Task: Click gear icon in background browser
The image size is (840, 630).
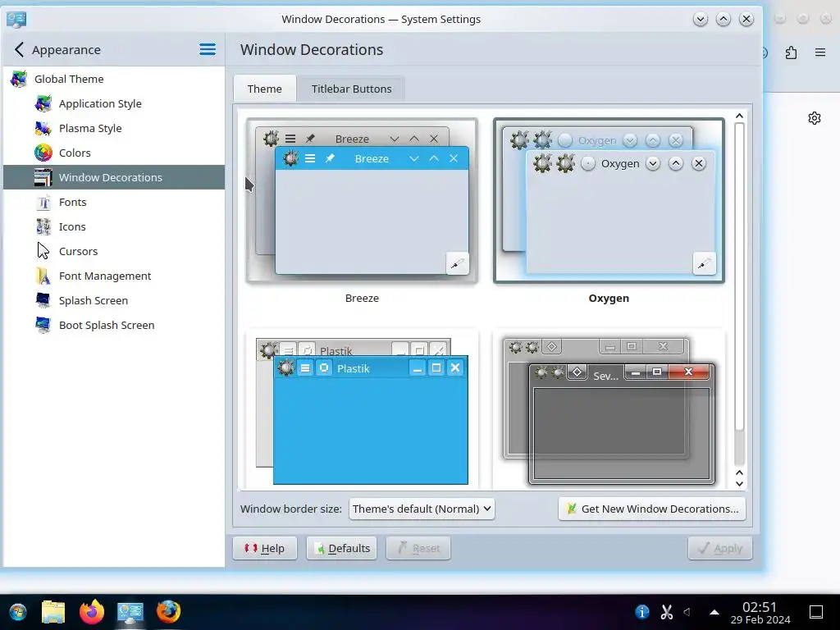Action: [815, 118]
